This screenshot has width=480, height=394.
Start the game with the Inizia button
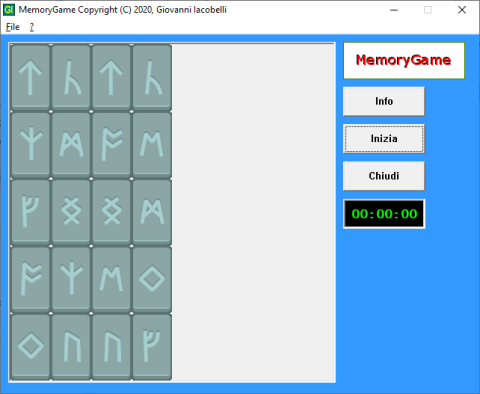click(x=384, y=139)
